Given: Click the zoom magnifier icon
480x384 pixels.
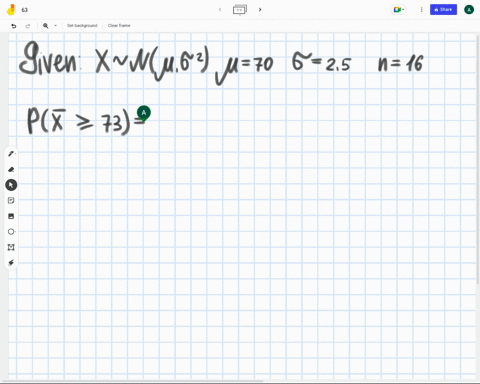Looking at the screenshot, I should [46, 26].
